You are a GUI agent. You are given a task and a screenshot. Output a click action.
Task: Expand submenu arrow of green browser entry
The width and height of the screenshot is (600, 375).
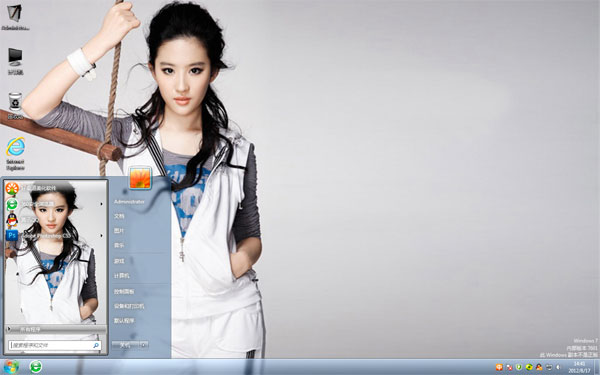pos(101,204)
